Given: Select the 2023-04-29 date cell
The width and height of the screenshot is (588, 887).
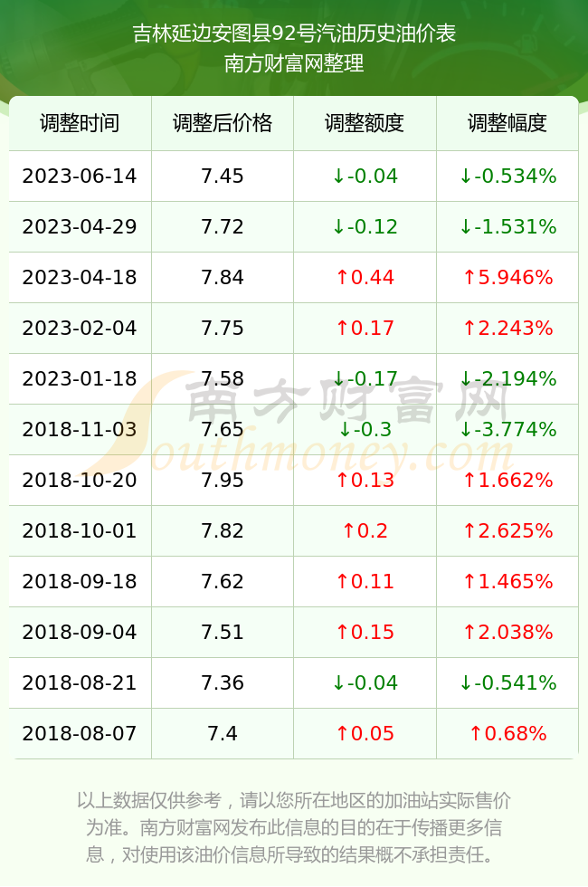Looking at the screenshot, I should coord(80,227).
